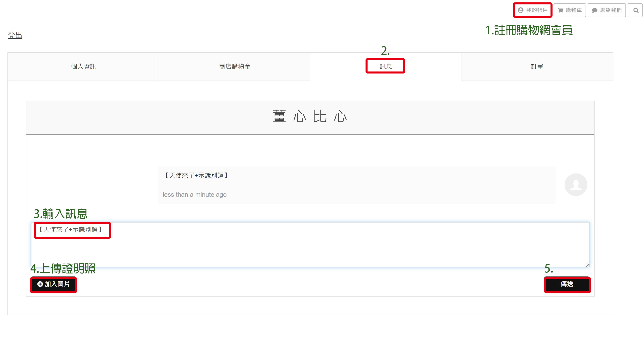Click the shopping cart icon
This screenshot has width=644, height=351.
tap(560, 10)
